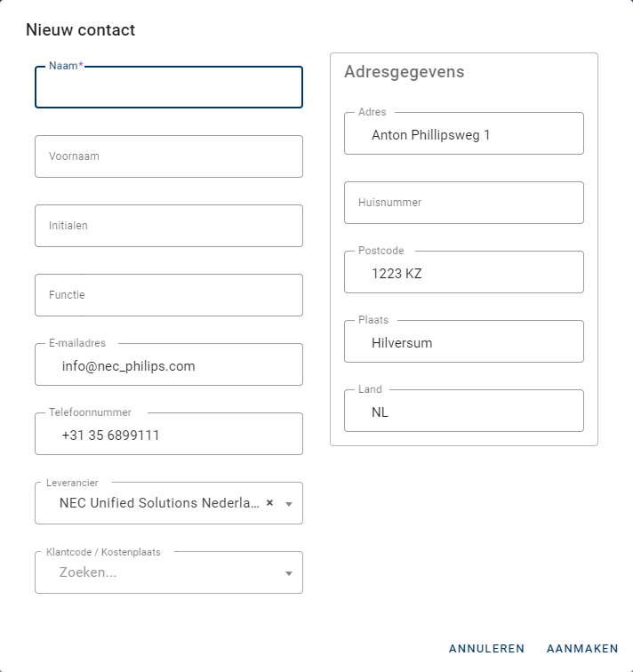Click the Adres field with Anton Phillipsweg
This screenshot has width=633, height=672.
[x=463, y=135]
